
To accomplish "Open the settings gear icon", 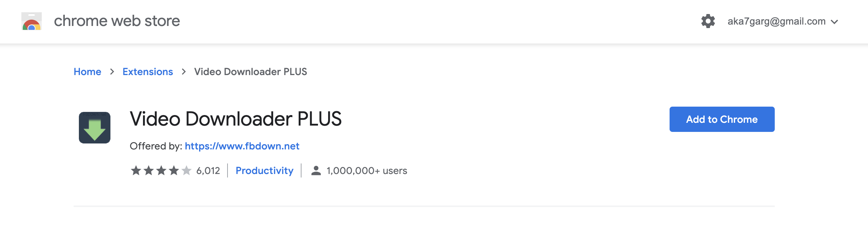I will (x=708, y=21).
